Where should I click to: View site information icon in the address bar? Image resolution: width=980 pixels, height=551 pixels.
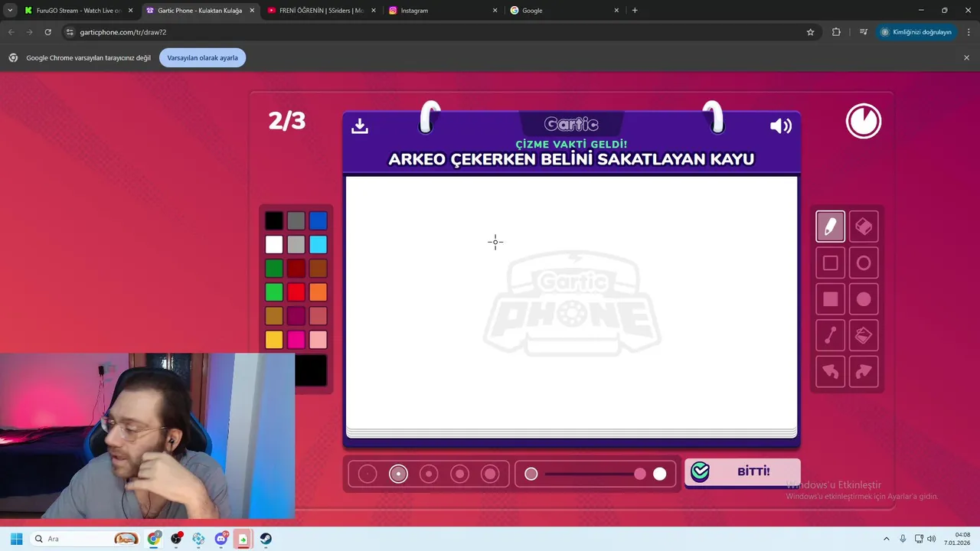click(70, 32)
